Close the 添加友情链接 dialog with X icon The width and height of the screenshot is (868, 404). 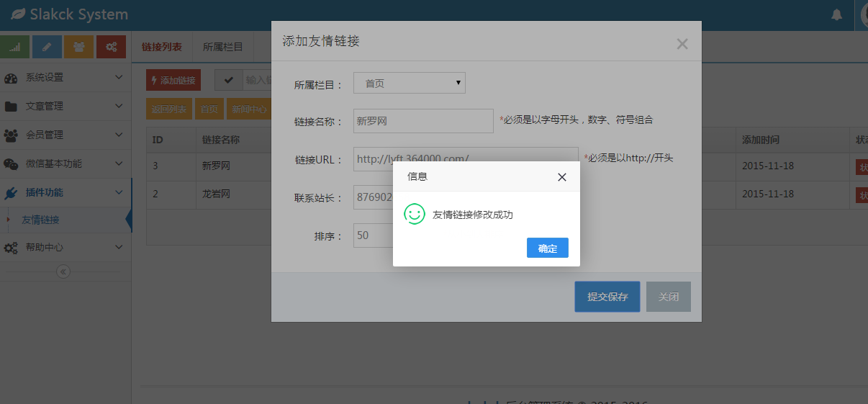click(682, 45)
